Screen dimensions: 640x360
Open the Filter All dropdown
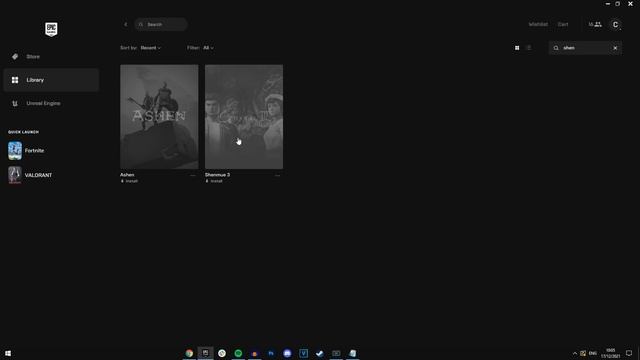click(x=208, y=48)
